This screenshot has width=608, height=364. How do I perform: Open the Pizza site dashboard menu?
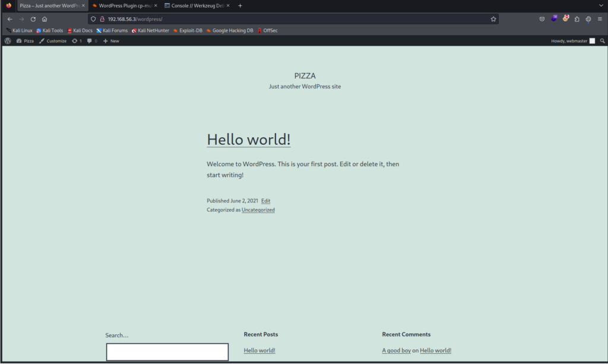25,41
